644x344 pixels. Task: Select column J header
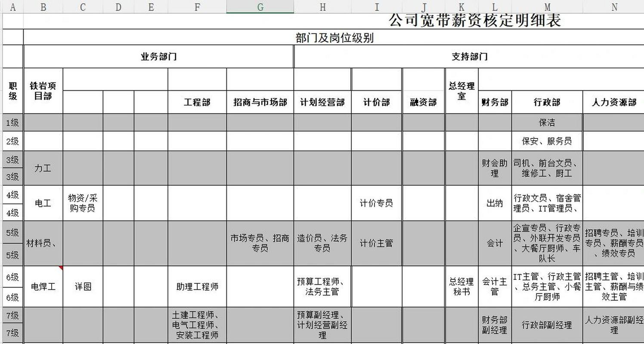[424, 7]
